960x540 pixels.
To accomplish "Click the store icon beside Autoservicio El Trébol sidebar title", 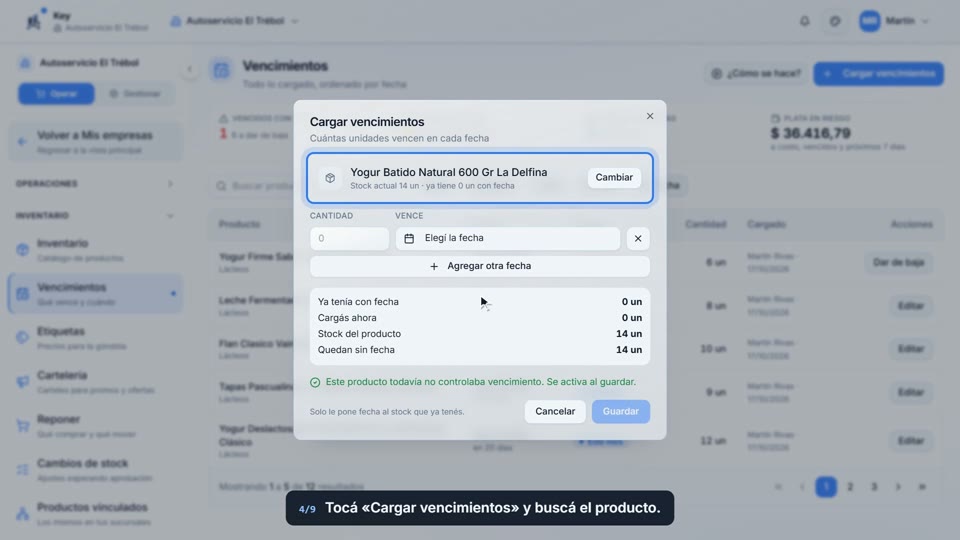I will (24, 62).
